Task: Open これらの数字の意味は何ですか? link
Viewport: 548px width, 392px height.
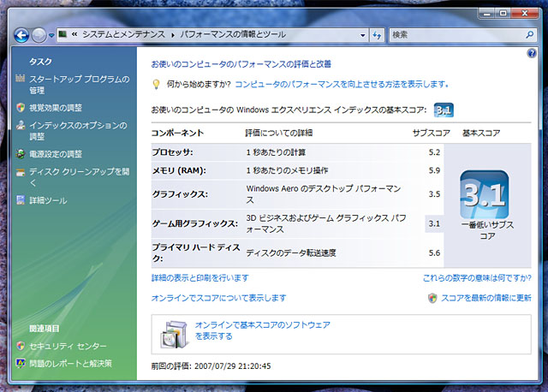Action: point(477,278)
